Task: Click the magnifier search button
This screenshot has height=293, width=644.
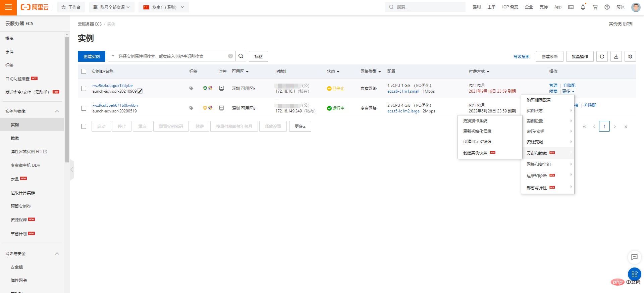Action: (x=241, y=56)
